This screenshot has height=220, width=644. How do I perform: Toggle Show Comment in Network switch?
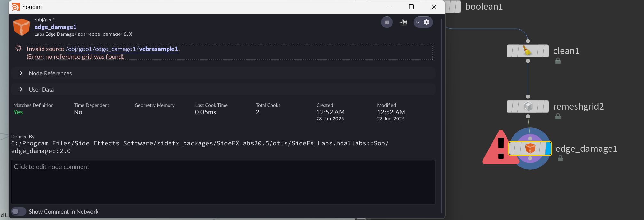point(19,211)
